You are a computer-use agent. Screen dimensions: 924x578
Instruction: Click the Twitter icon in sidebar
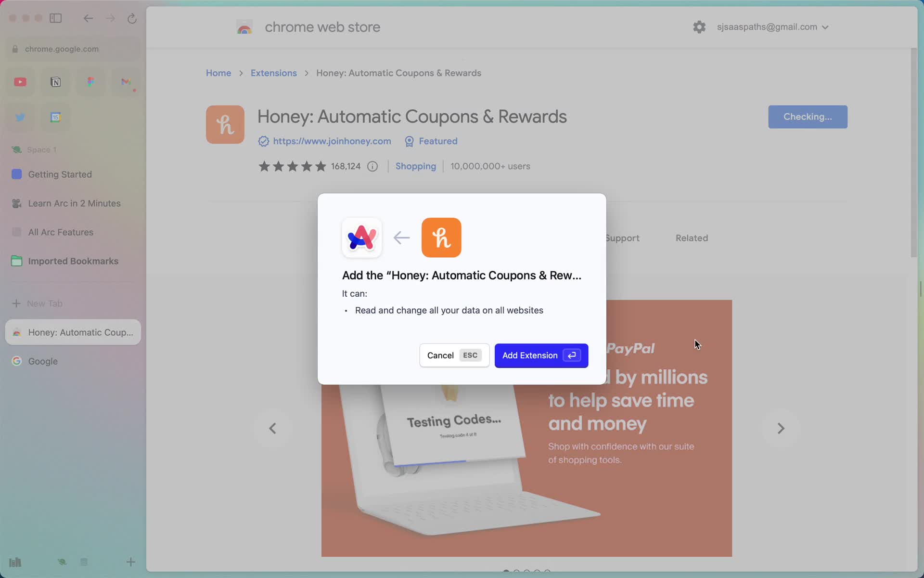tap(20, 118)
